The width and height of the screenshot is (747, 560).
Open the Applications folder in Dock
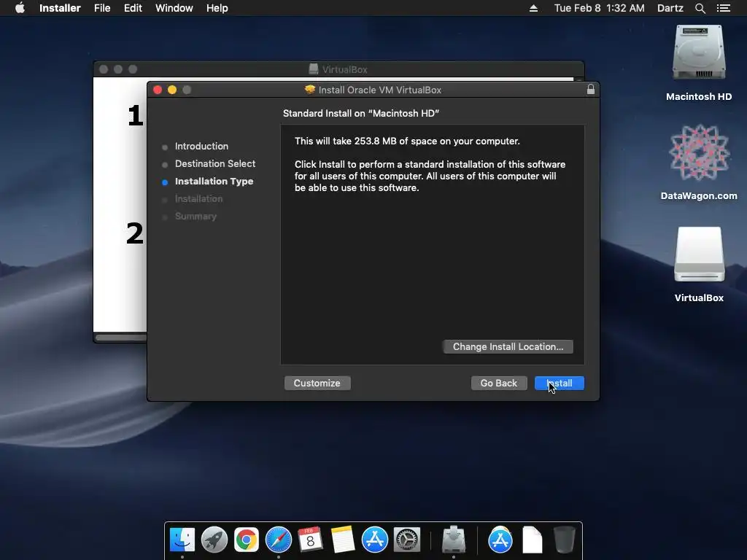click(500, 540)
